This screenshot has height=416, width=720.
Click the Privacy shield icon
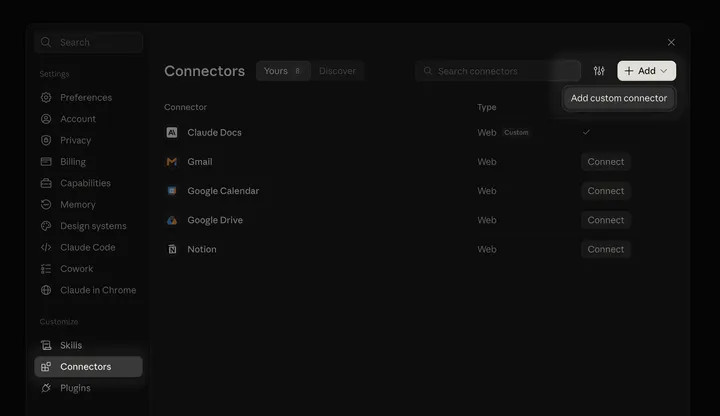46,140
